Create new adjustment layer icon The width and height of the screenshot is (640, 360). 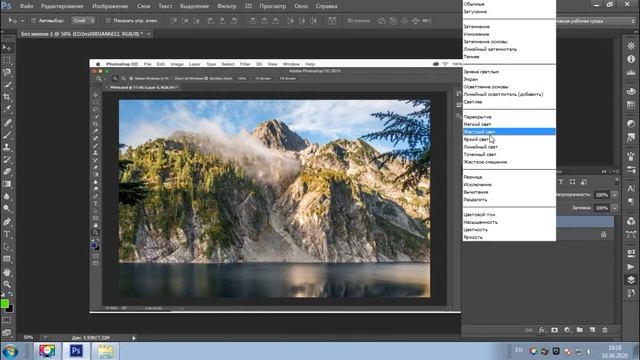click(x=567, y=330)
